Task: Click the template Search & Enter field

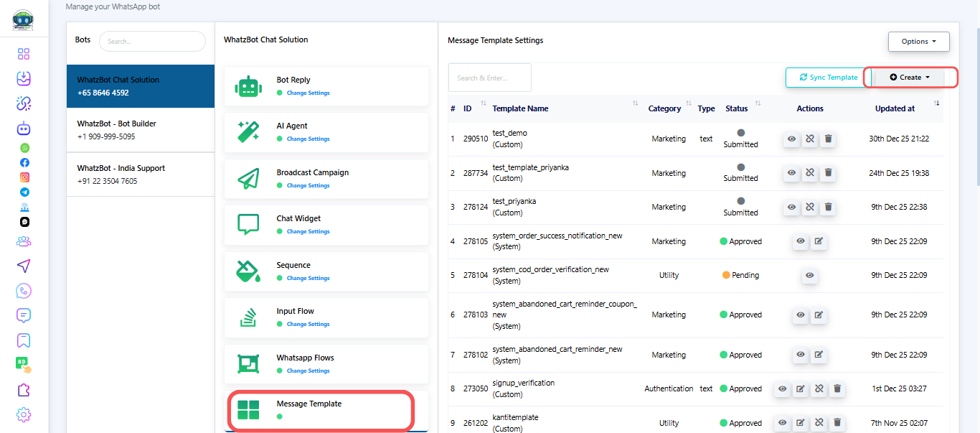Action: [x=489, y=78]
